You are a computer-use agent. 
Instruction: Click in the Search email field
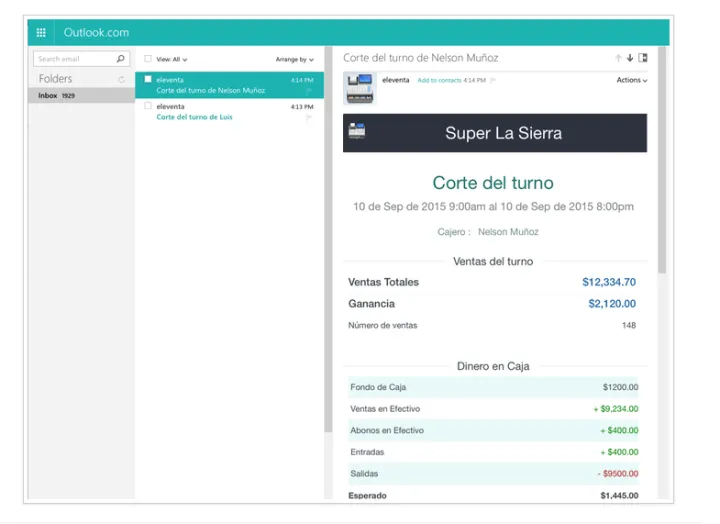(74, 59)
